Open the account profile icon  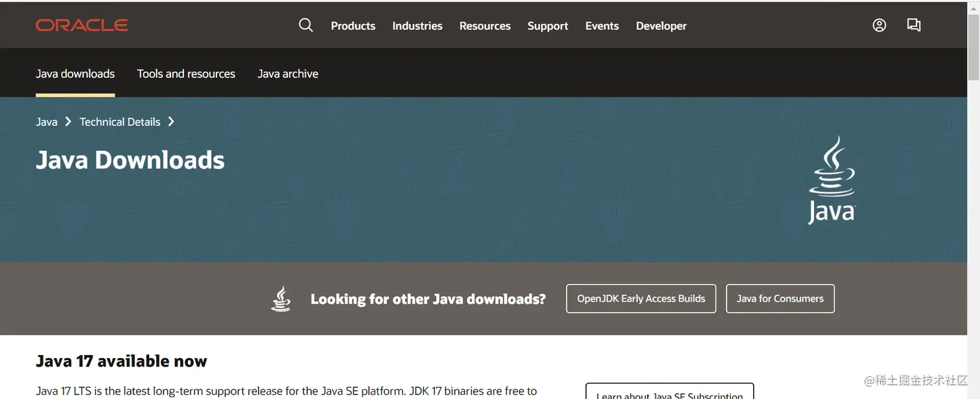pyautogui.click(x=880, y=25)
